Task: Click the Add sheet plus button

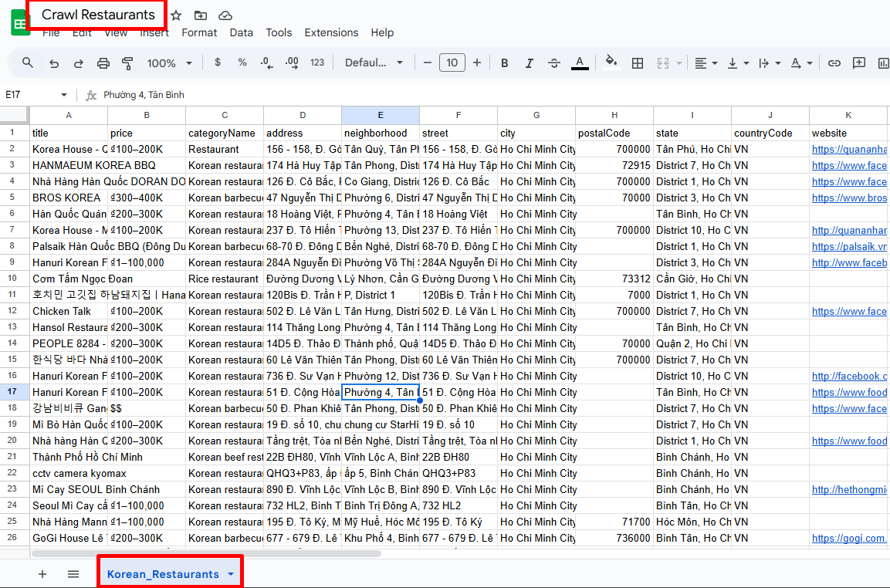Action: (42, 574)
